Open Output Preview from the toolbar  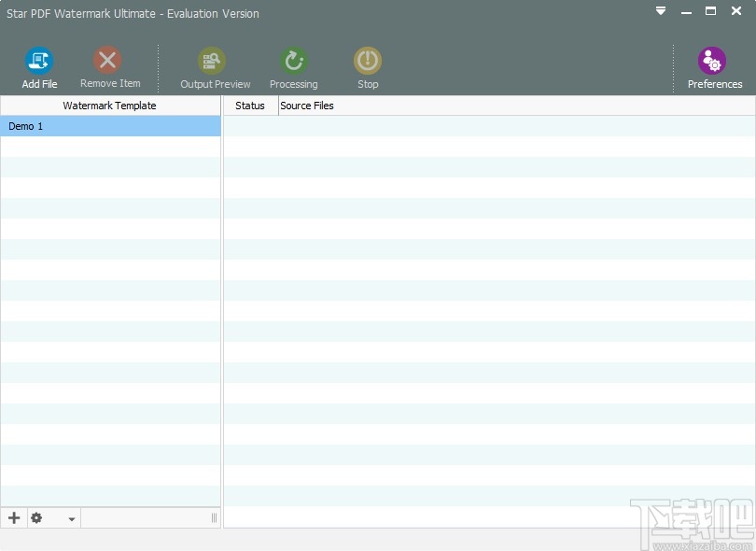pos(212,61)
